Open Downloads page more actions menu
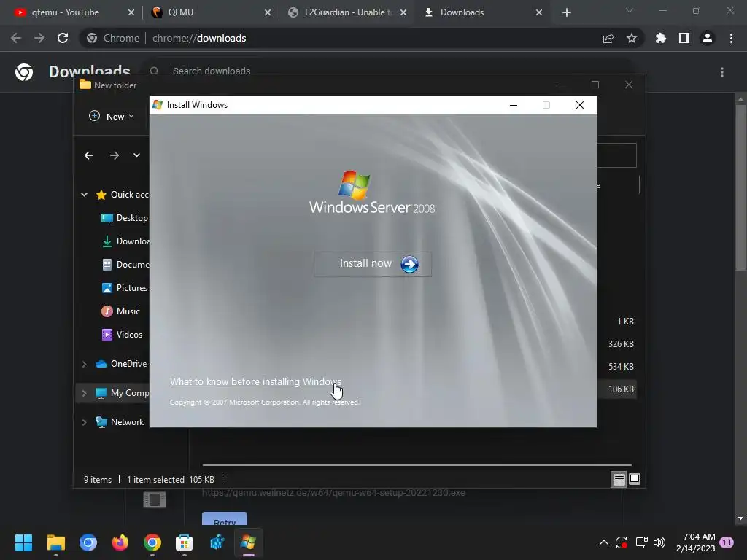747x560 pixels. (x=722, y=72)
